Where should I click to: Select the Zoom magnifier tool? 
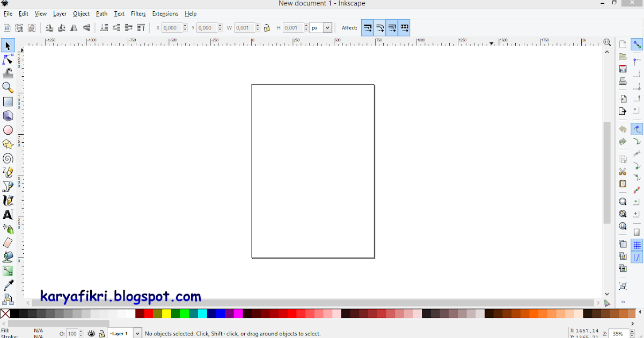tap(8, 87)
